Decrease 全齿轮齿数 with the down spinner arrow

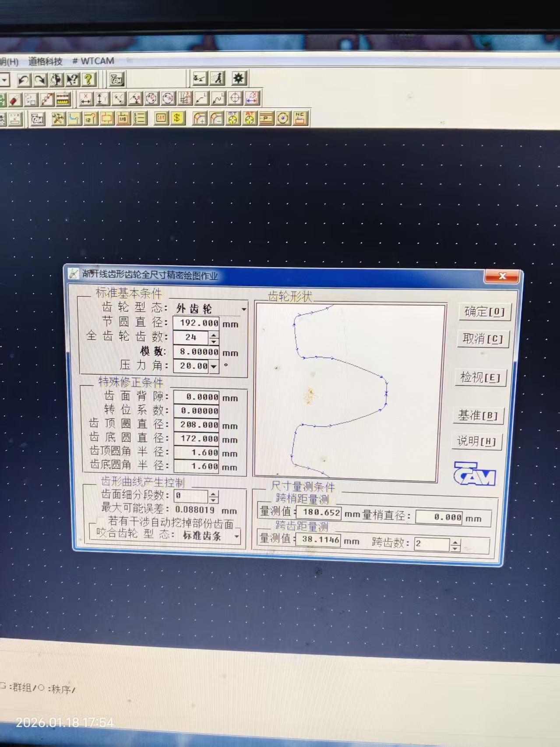[x=214, y=341]
